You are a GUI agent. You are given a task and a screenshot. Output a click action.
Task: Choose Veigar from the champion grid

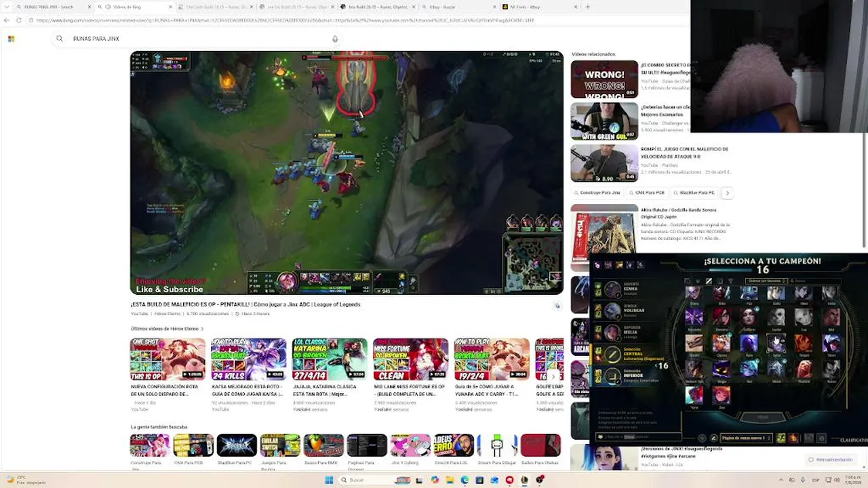coord(722,369)
